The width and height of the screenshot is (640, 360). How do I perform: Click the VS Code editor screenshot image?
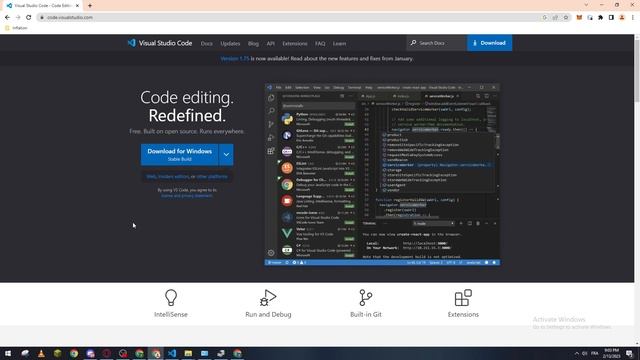click(x=382, y=174)
